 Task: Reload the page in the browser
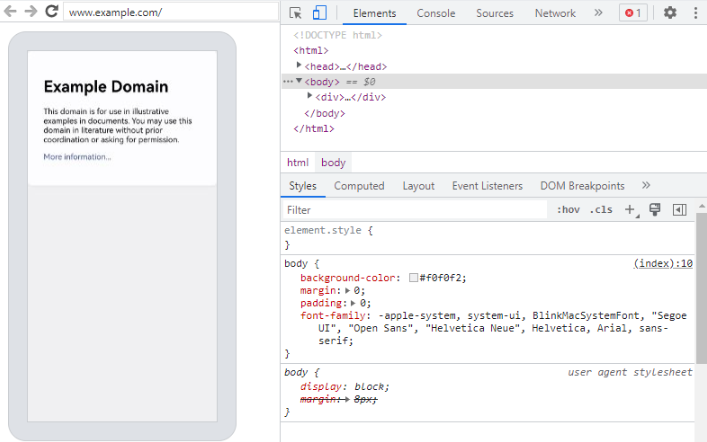pyautogui.click(x=52, y=12)
